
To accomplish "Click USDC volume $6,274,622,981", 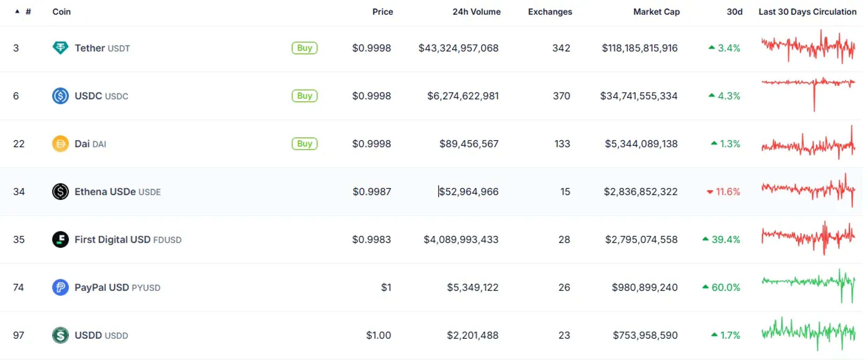I will tap(463, 96).
